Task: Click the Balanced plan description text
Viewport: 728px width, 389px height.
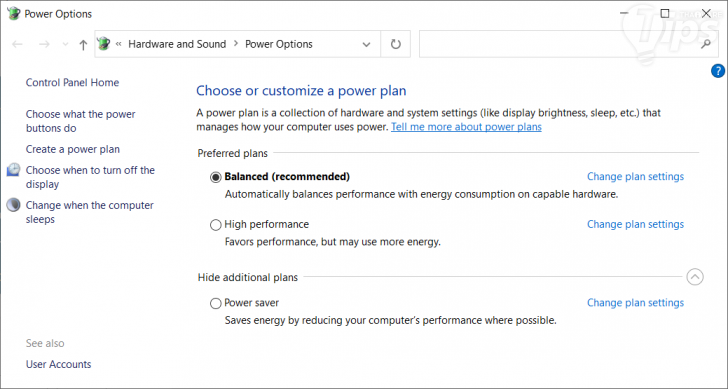Action: click(x=421, y=194)
